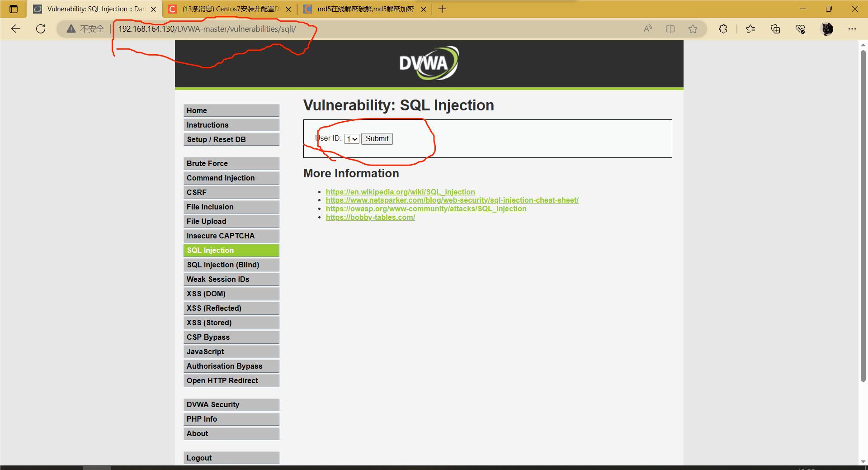Open split screen icon in address bar
This screenshot has width=868, height=470.
(670, 29)
